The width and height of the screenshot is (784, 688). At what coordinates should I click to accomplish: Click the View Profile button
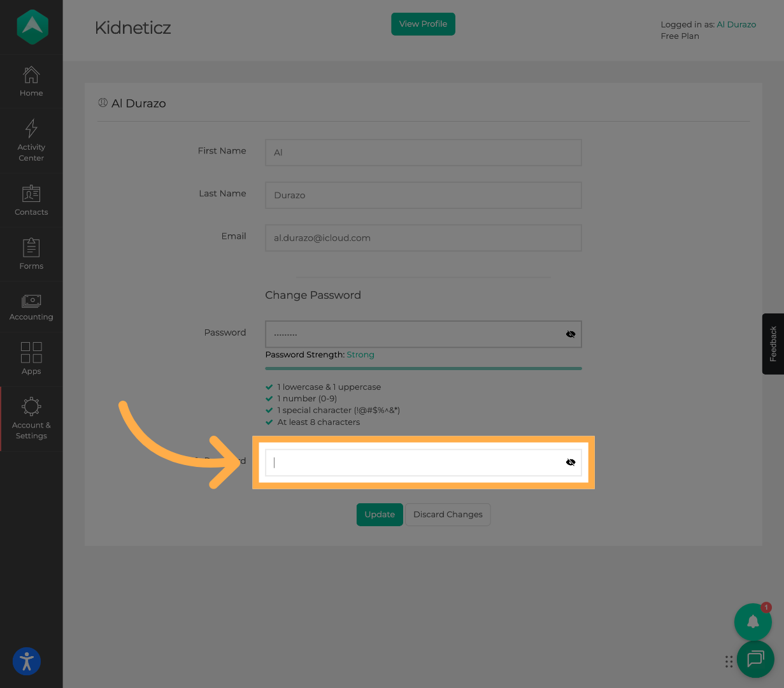click(x=423, y=24)
